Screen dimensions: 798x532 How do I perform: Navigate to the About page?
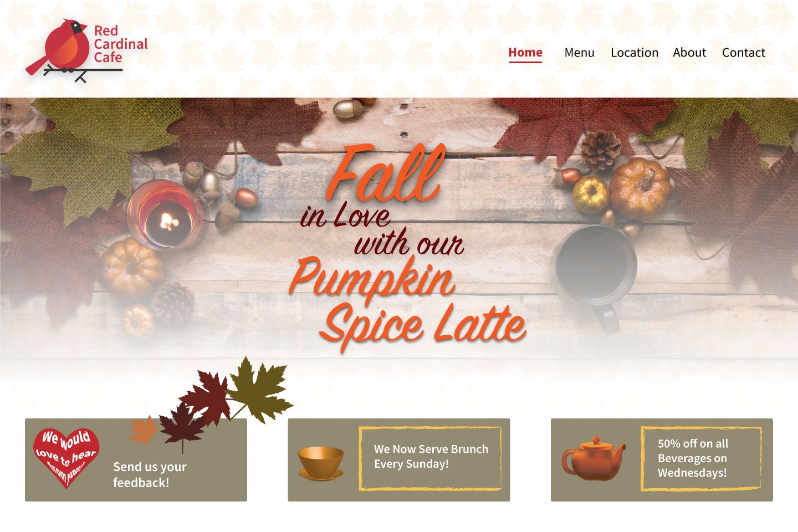(x=689, y=53)
